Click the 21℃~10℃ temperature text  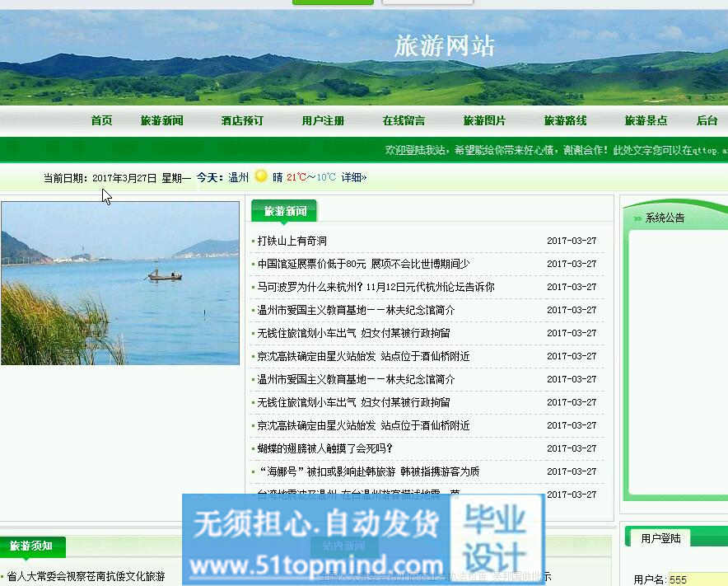[310, 177]
